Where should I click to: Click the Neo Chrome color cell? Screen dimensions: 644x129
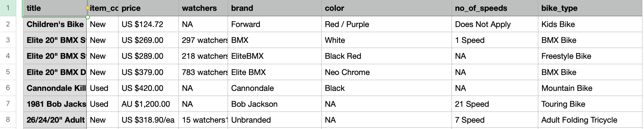tap(386, 72)
